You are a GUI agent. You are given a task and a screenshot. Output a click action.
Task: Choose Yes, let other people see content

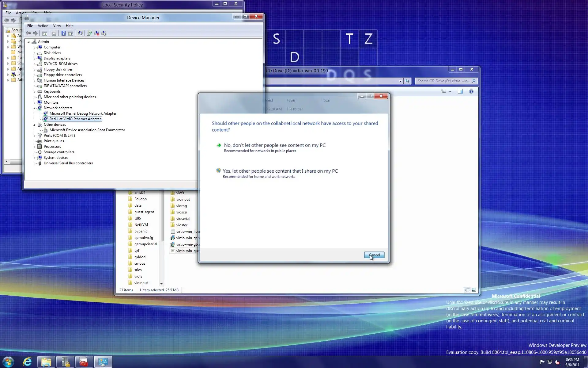pyautogui.click(x=280, y=171)
